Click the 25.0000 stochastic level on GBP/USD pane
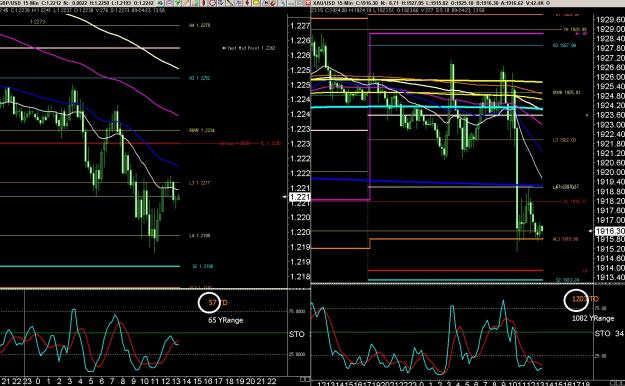The image size is (625, 386). [297, 354]
